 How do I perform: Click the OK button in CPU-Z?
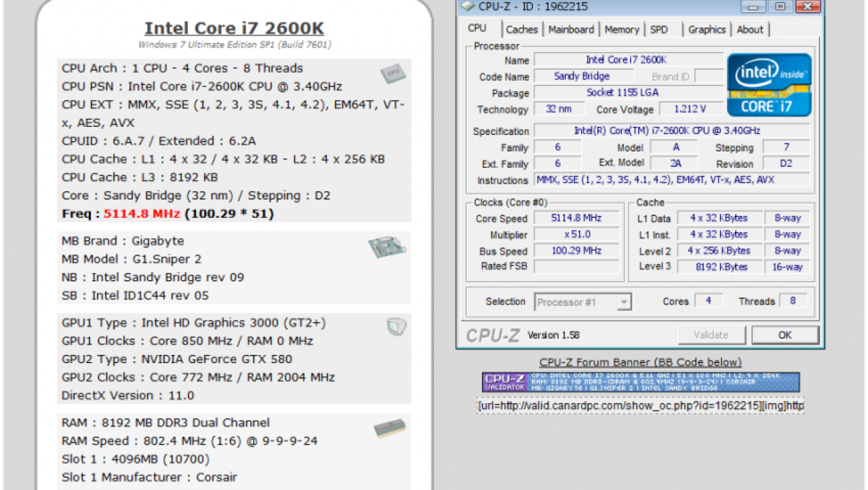pos(785,335)
